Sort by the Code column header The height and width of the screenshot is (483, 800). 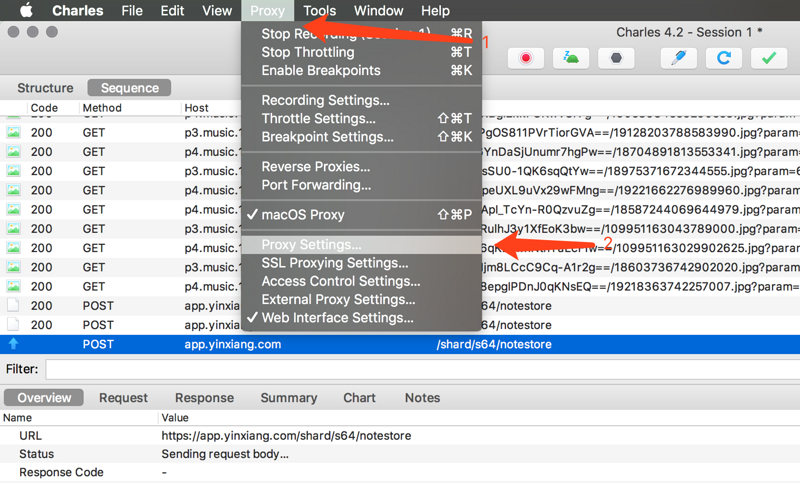44,108
